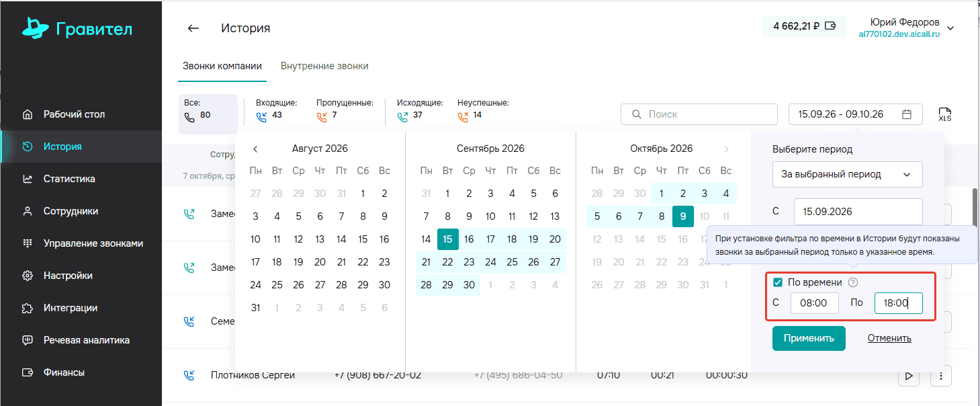Expand the Юрий Федоров account menu
The height and width of the screenshot is (406, 980).
950,28
